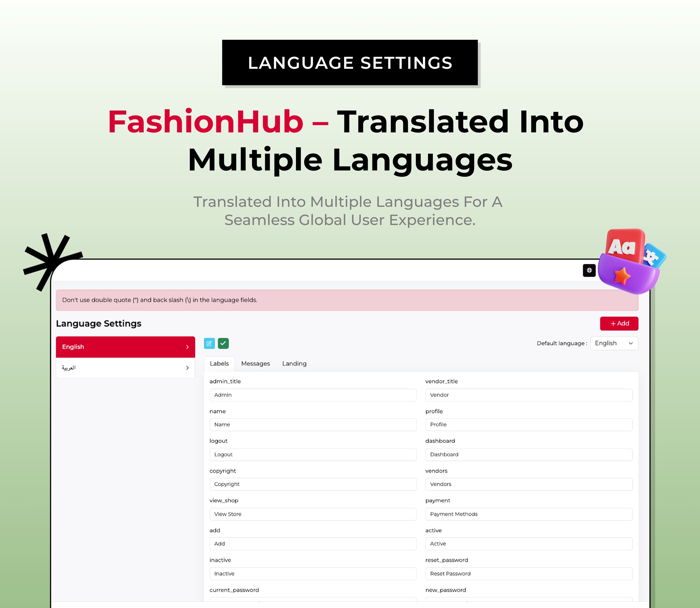Select English in the language list
Viewport: 700px width, 608px height.
coord(125,347)
